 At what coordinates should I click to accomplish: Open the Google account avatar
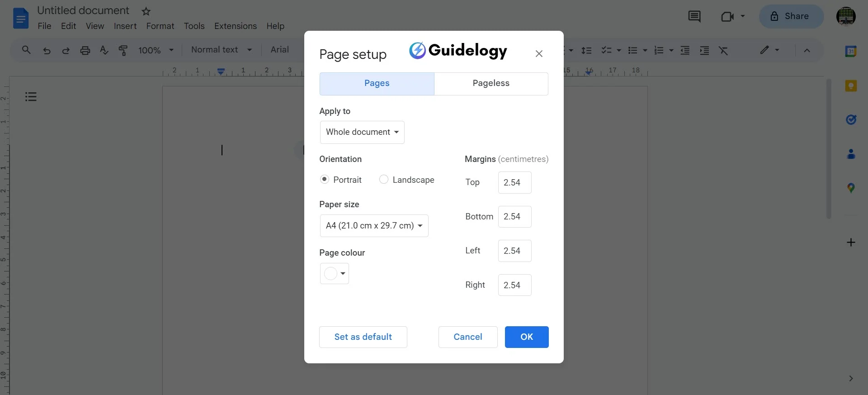click(846, 17)
